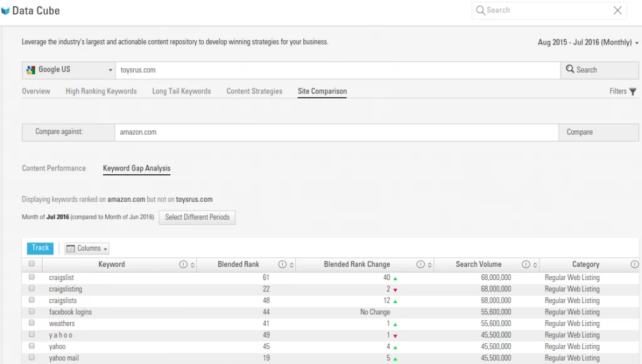Click the Search Volume column header
The width and height of the screenshot is (642, 364).
[478, 264]
